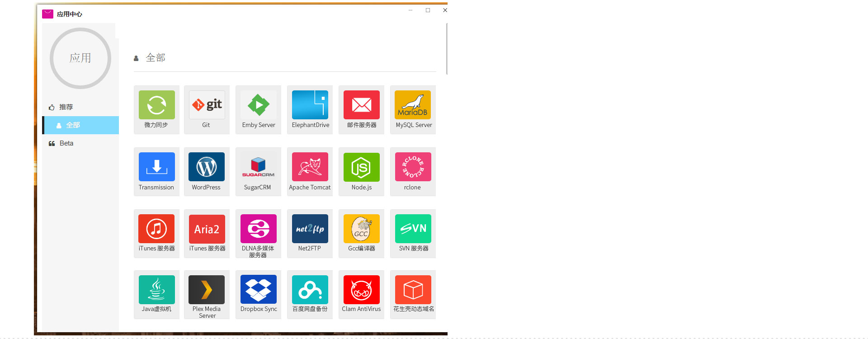
Task: Open the DLNA多媒体服务器 icon
Action: [258, 229]
